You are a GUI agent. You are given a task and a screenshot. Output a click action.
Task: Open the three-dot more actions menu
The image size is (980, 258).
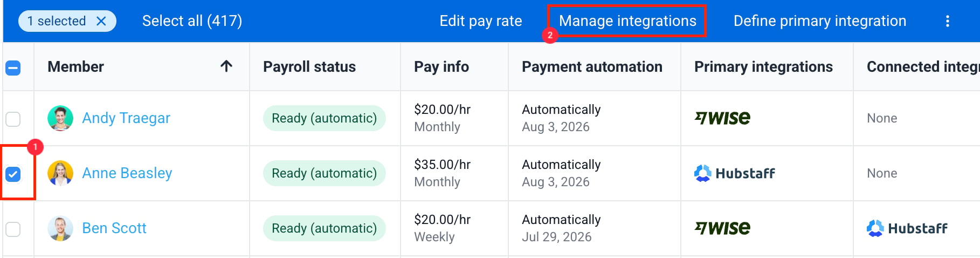point(947,21)
